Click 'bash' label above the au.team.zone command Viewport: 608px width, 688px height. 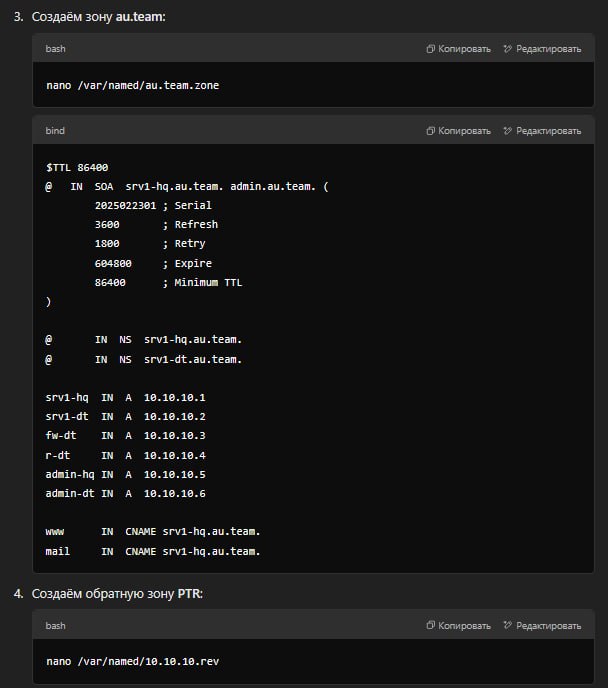coord(56,48)
